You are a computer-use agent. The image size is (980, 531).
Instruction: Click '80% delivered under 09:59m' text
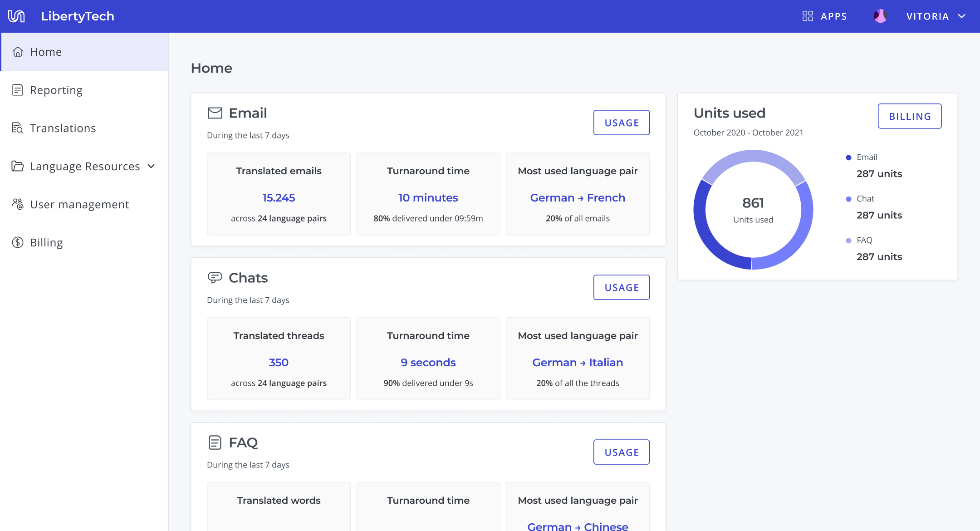coord(428,218)
